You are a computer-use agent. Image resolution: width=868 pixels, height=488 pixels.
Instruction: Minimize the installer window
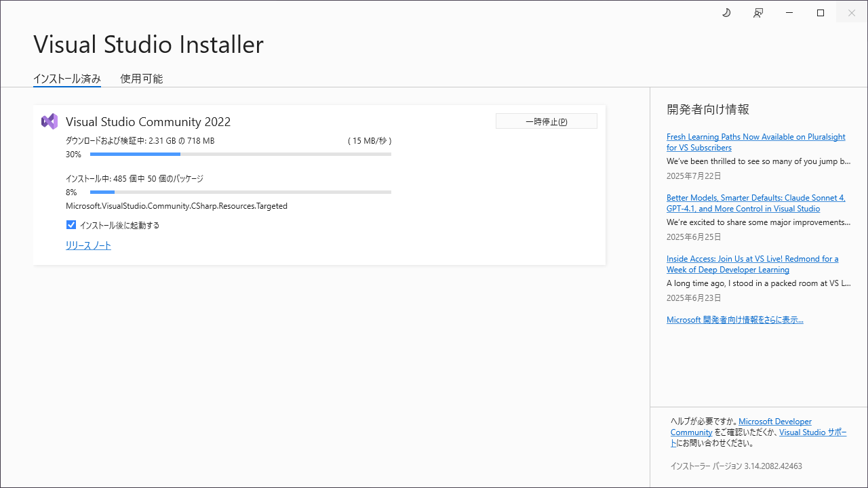tap(789, 13)
